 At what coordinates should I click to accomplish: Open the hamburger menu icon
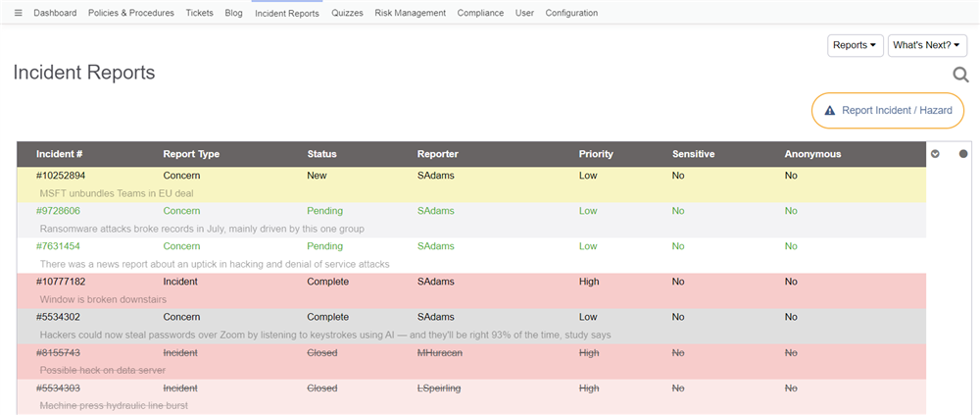18,13
